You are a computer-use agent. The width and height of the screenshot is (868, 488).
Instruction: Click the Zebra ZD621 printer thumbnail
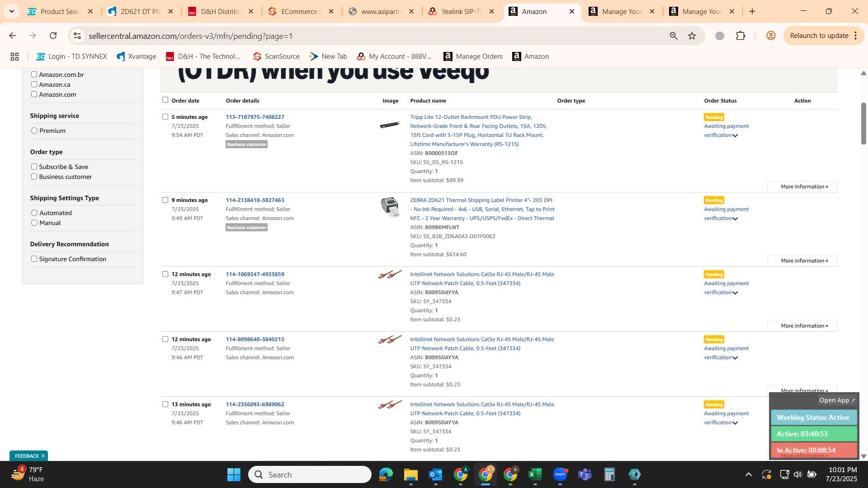pos(390,207)
